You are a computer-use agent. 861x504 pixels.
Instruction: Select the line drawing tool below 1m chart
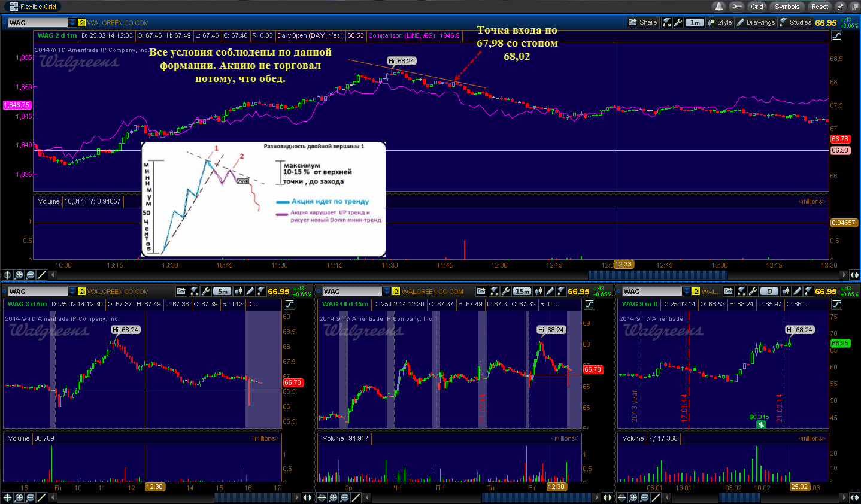41,275
